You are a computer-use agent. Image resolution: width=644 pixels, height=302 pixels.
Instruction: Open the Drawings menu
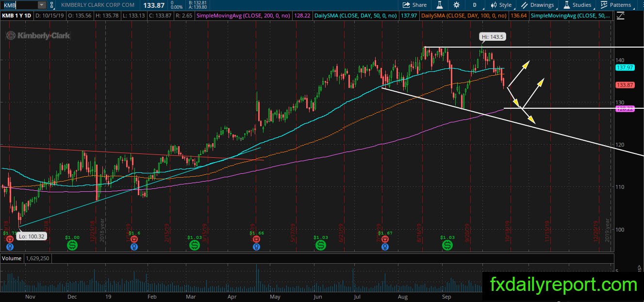click(538, 5)
